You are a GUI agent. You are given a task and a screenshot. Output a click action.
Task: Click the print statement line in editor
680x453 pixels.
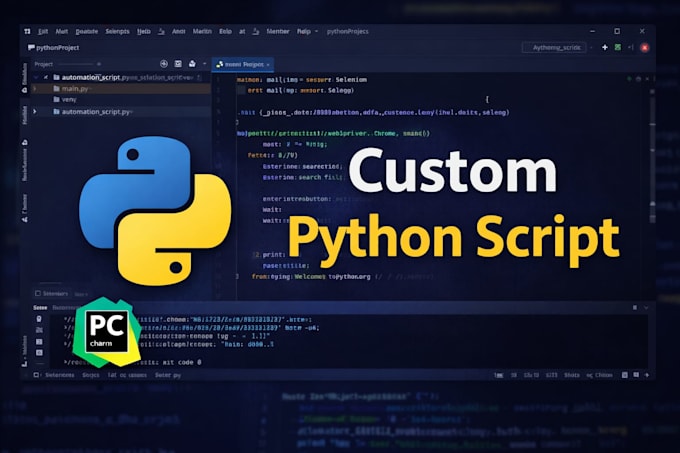(274, 254)
